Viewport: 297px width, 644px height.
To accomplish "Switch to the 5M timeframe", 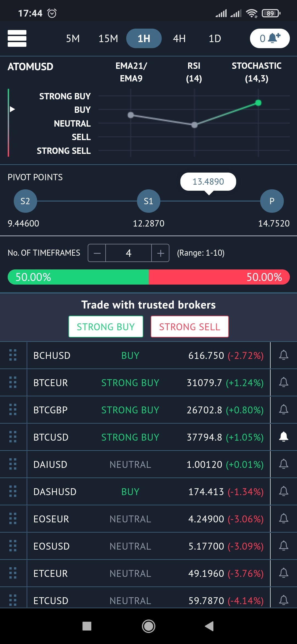I will click(73, 39).
